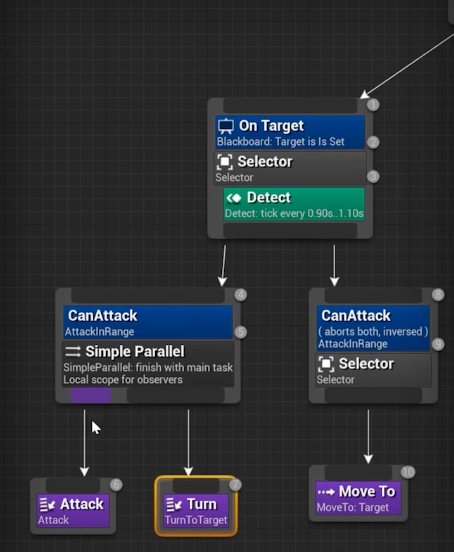Screen dimensions: 454x552
Task: Select the On Target blackboard decorator
Action: (290, 132)
